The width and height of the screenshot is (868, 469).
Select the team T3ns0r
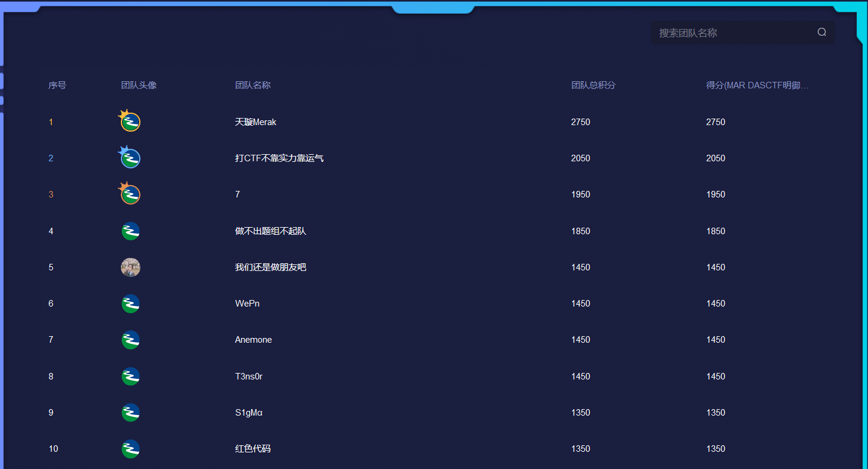pos(249,377)
